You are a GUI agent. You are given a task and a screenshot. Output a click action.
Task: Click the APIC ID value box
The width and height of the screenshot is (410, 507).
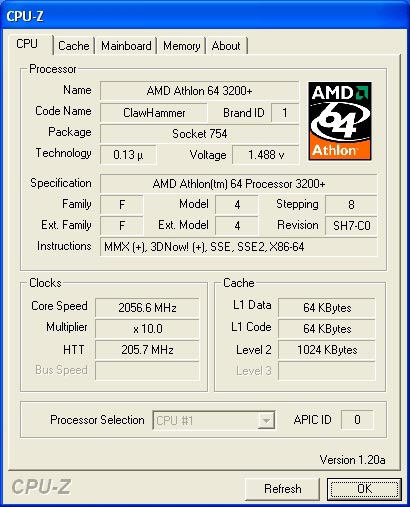click(x=357, y=420)
